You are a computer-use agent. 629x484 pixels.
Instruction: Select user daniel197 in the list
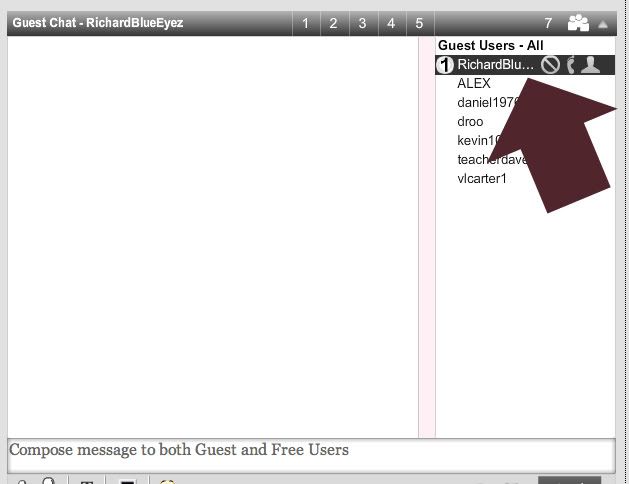coord(484,103)
